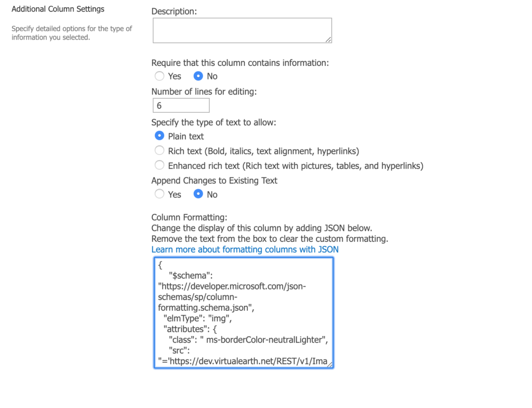The image size is (532, 408).
Task: Click the "Number of lines for editing:" label
Action: [x=204, y=91]
